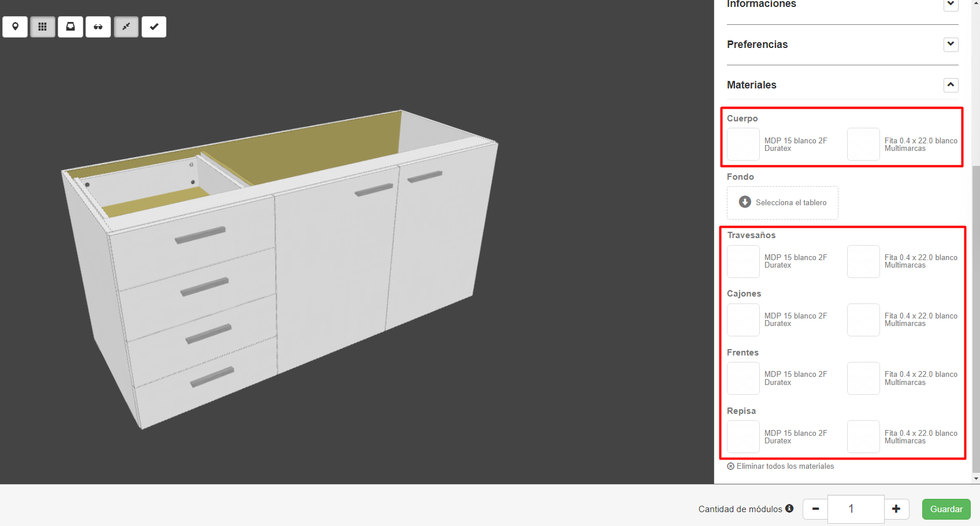
Task: Click Cuerpo 'MDP 15 blanco 2F Duratex' text
Action: coord(796,145)
